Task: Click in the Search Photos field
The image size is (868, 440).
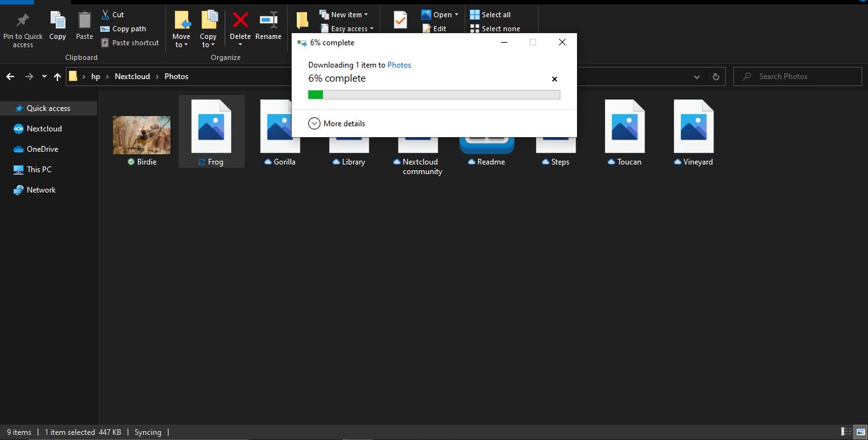Action: [798, 77]
